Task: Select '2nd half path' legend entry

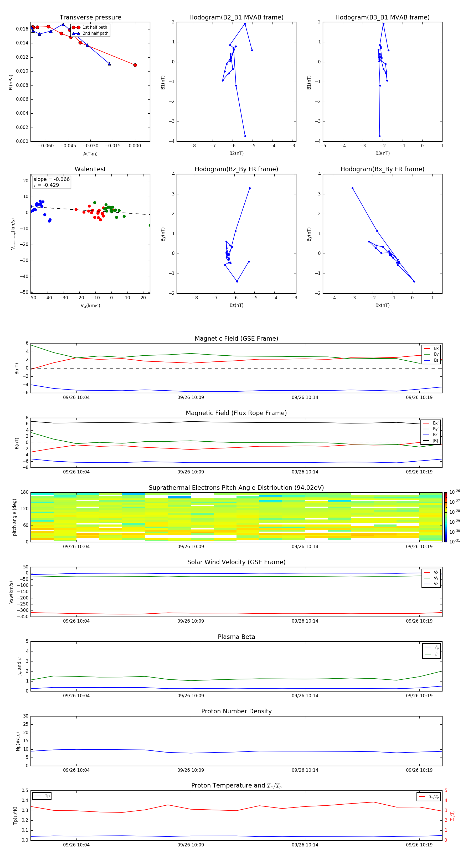Action: pyautogui.click(x=90, y=33)
